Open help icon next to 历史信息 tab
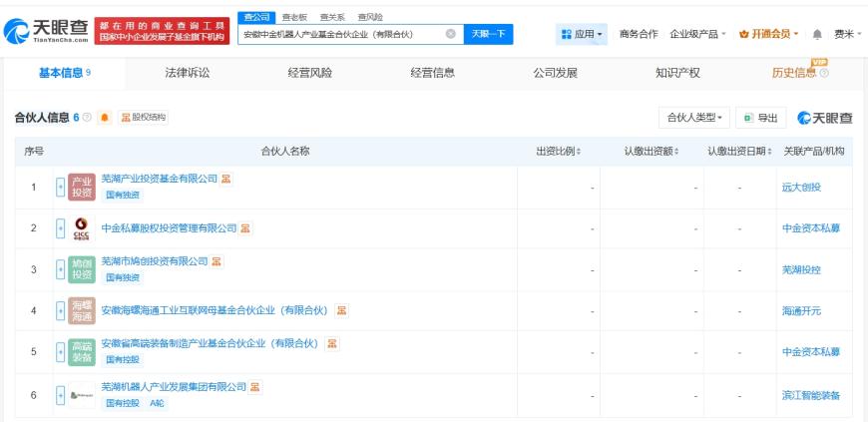 (824, 73)
